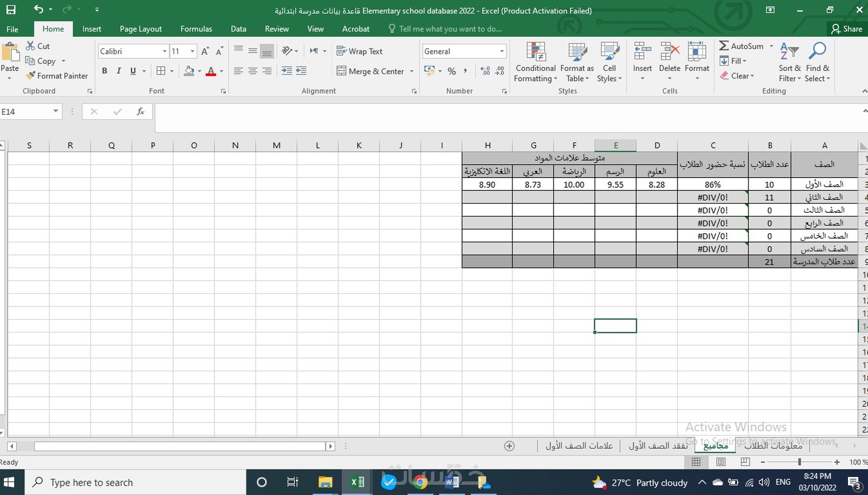Click the Delete cells button
Viewport: 868px width, 495px height.
[x=669, y=62]
